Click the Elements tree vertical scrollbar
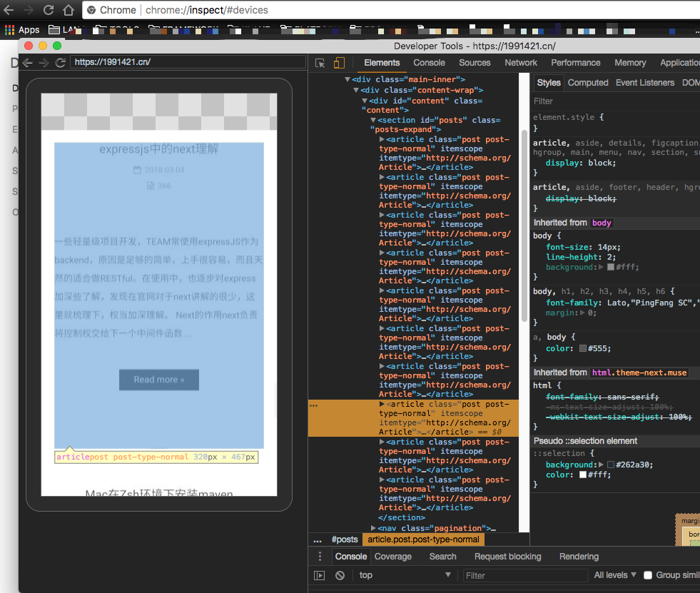This screenshot has height=593, width=700. click(524, 226)
